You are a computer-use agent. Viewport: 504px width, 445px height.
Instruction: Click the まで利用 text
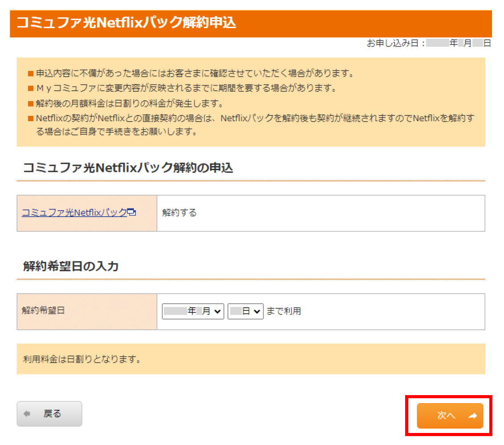(284, 311)
